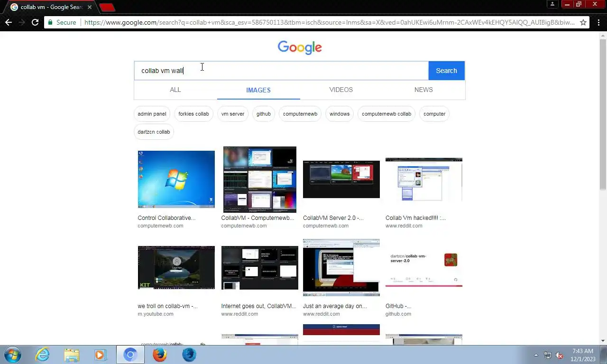The height and width of the screenshot is (364, 607).
Task: Filter by 'computer' chip
Action: tap(434, 114)
